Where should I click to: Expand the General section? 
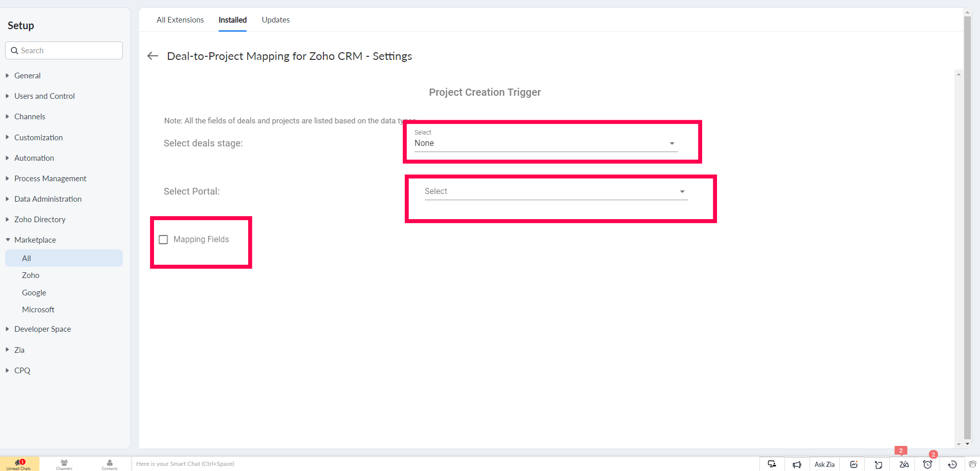(27, 75)
